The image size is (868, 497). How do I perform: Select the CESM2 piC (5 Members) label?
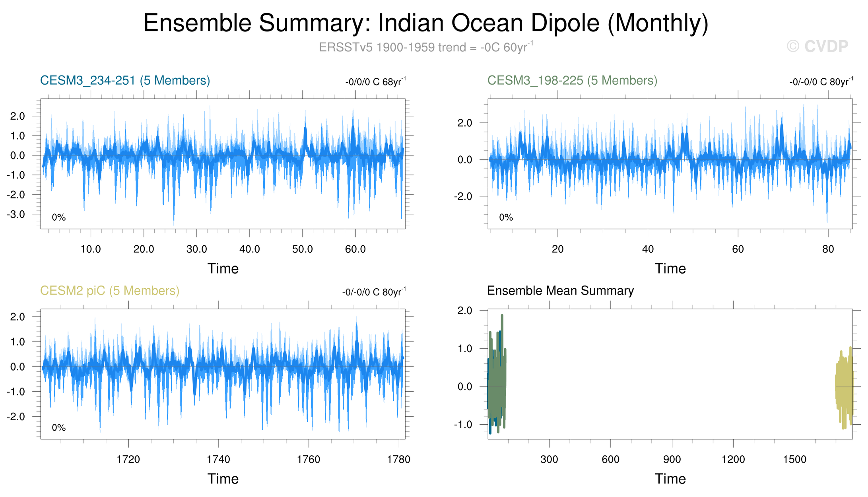[110, 291]
